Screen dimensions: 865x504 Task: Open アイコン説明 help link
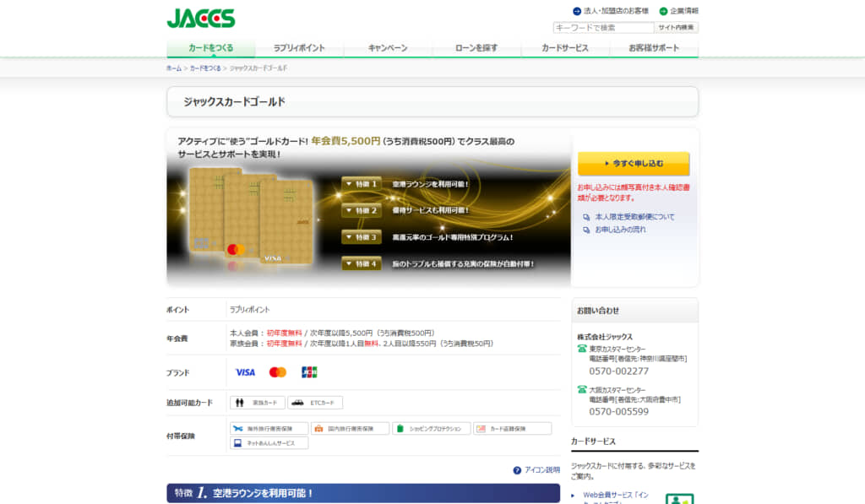tap(541, 470)
